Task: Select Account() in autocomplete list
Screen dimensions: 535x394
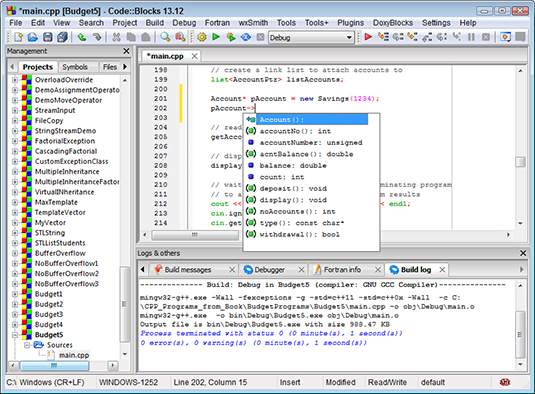Action: (312, 120)
